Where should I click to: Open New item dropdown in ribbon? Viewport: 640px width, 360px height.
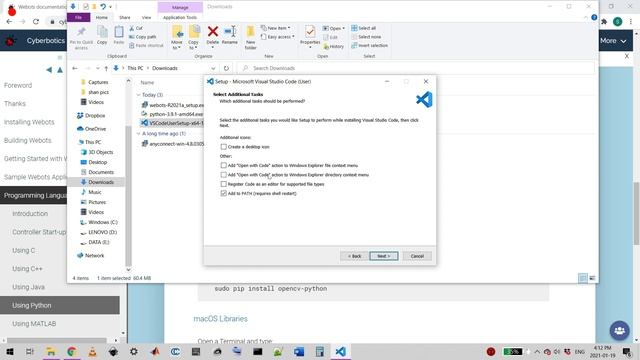pyautogui.click(x=276, y=28)
